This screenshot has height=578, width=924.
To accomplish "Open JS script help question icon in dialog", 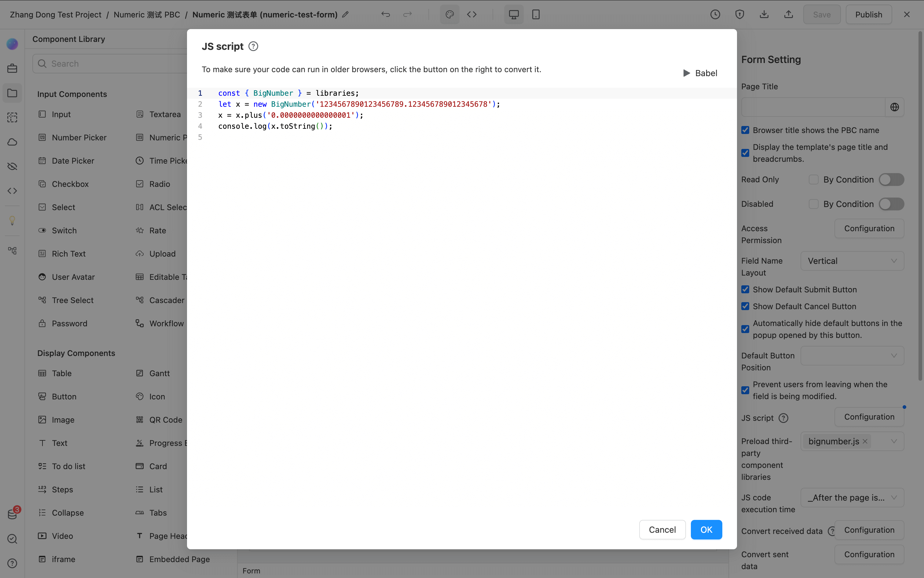I will [x=253, y=46].
